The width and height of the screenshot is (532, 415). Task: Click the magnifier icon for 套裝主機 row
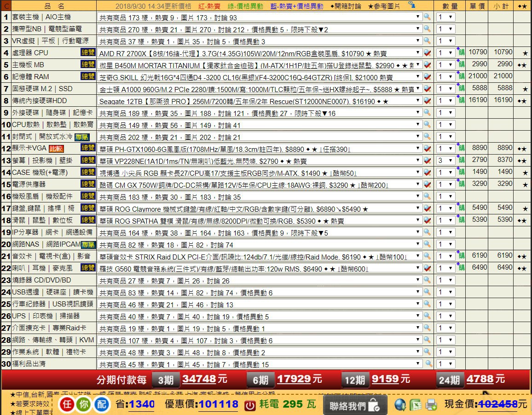pyautogui.click(x=427, y=17)
